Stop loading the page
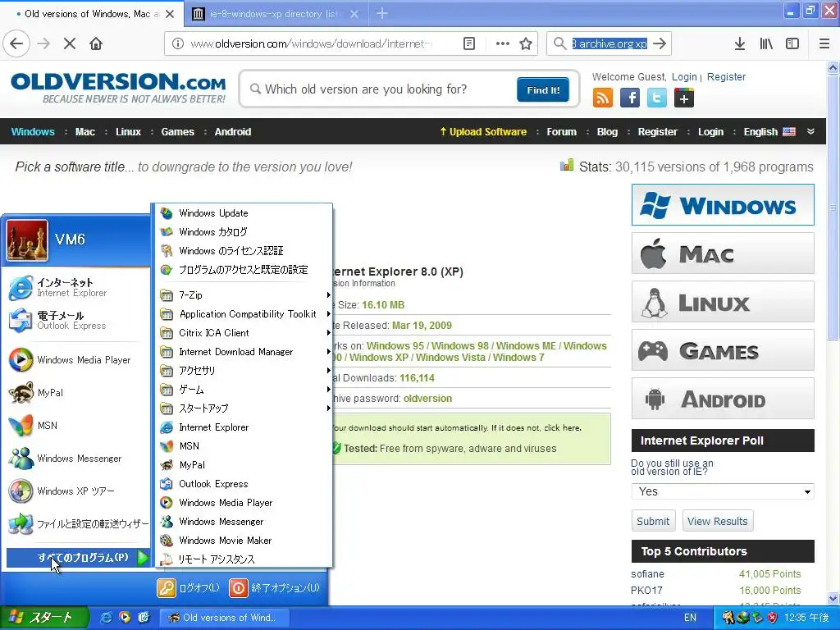 (70, 43)
